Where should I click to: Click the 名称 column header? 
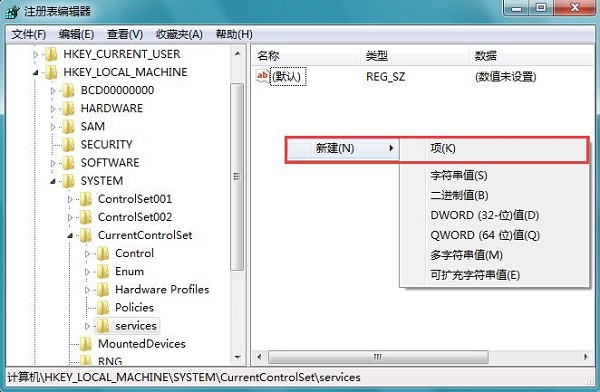(306, 56)
